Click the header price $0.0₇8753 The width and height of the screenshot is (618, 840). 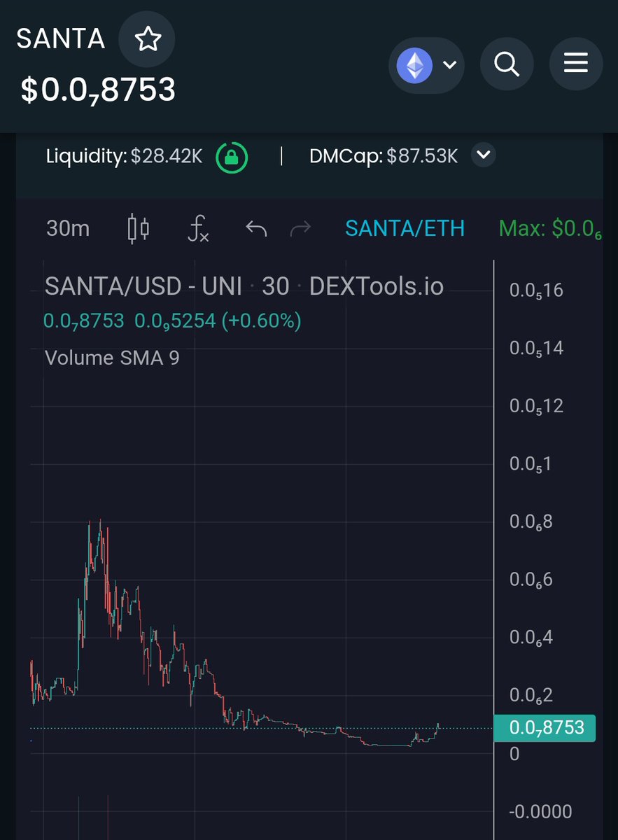click(x=98, y=90)
